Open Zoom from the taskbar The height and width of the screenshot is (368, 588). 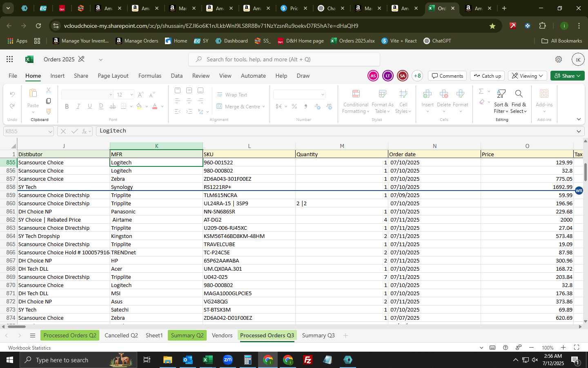pyautogui.click(x=228, y=360)
